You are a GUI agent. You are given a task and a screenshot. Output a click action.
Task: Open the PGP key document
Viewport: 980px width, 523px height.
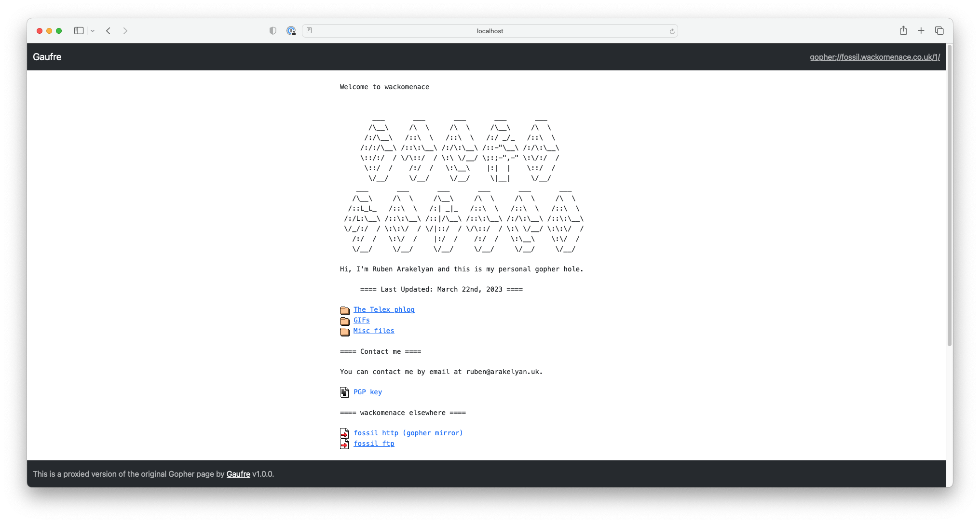pyautogui.click(x=367, y=392)
